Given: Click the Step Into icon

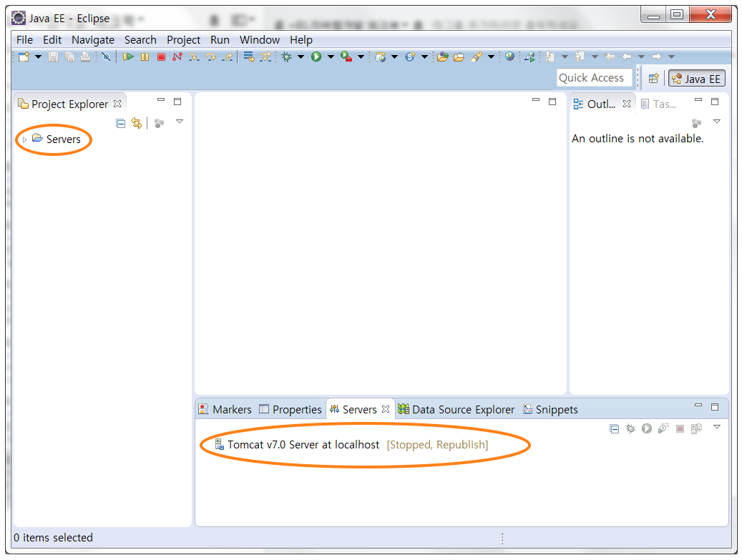Looking at the screenshot, I should point(193,57).
